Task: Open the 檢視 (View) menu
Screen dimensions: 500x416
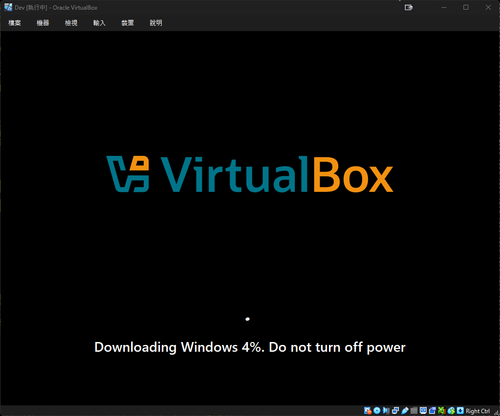Action: pos(71,23)
